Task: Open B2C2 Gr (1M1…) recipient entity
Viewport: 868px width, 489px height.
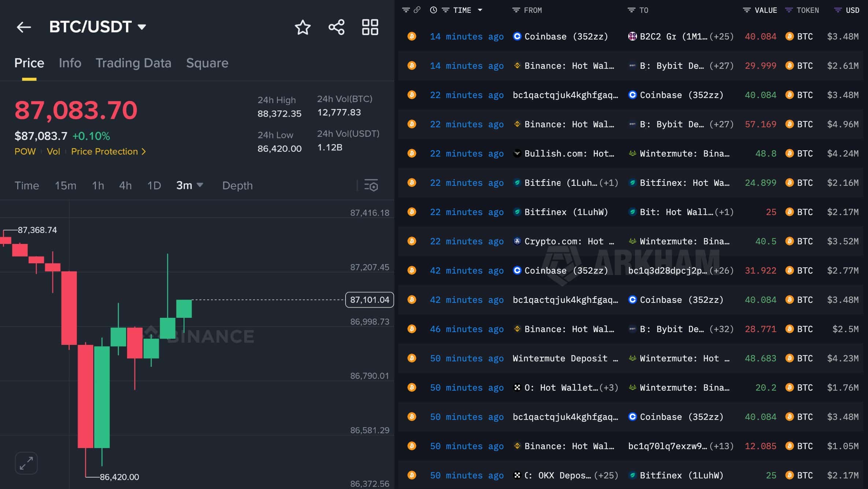Action: click(674, 37)
